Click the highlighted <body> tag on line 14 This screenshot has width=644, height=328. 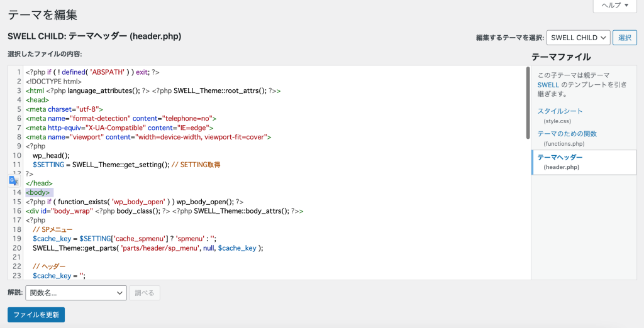[38, 192]
